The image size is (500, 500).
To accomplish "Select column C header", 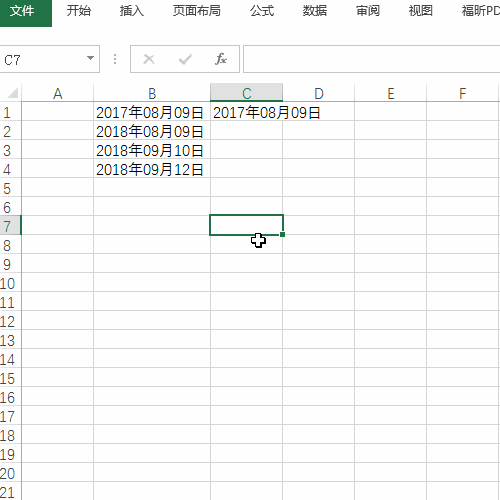I will [x=247, y=93].
